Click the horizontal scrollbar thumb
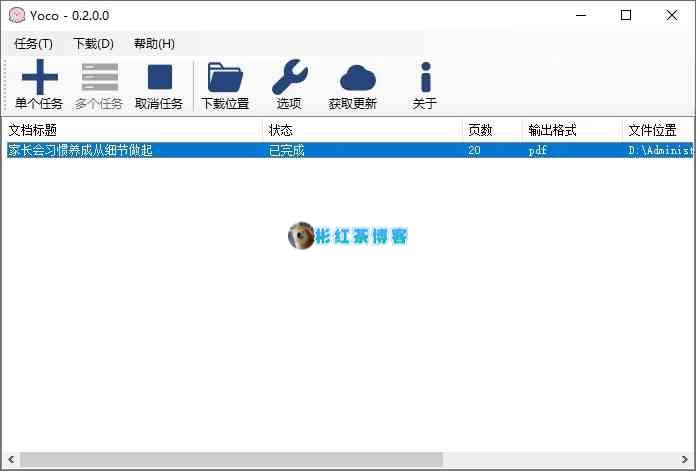The height and width of the screenshot is (471, 696). click(x=231, y=459)
